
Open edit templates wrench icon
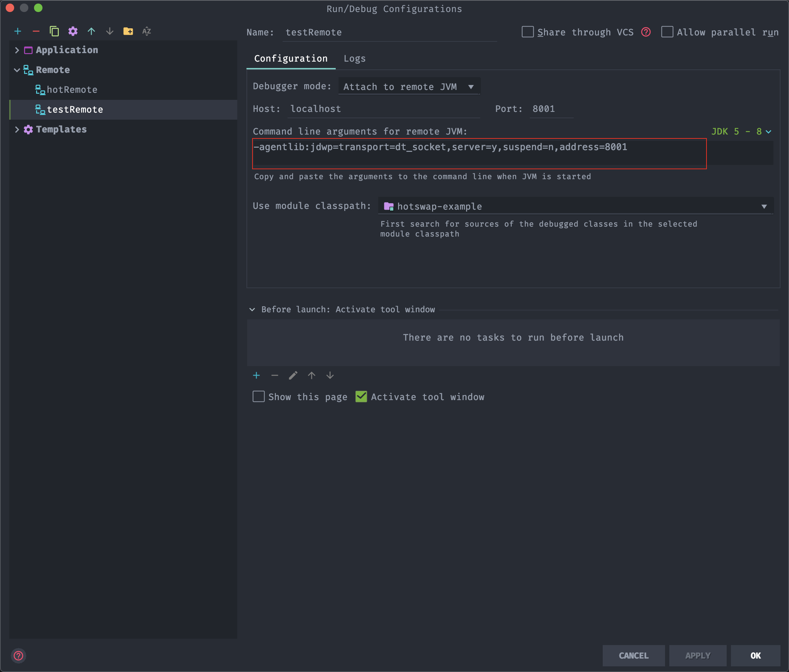coord(73,31)
